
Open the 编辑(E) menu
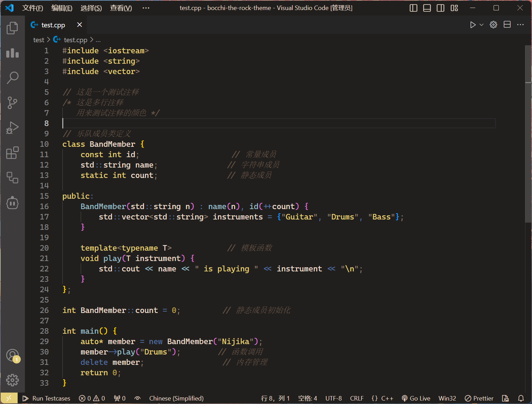[62, 8]
